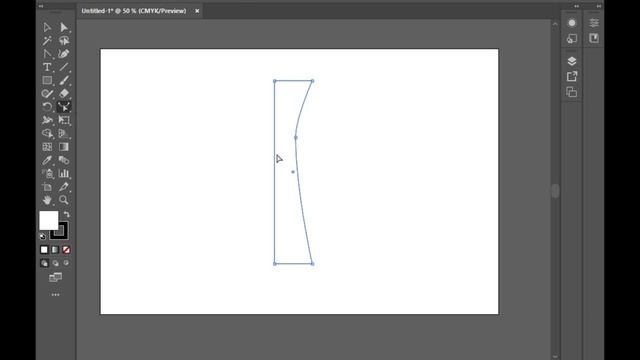Activate the Type tool
This screenshot has height=360, width=640.
[47, 67]
